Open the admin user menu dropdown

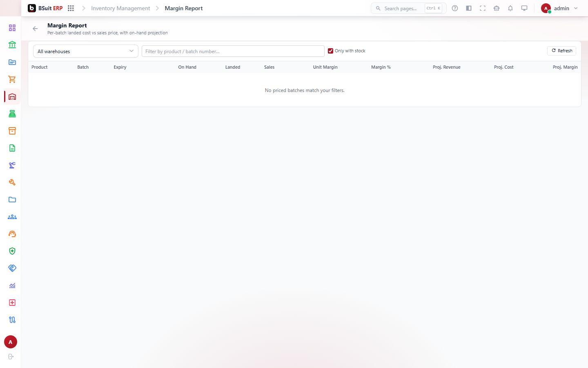point(559,8)
